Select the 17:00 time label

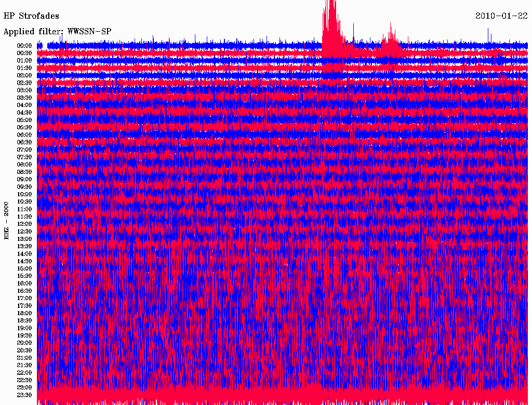pos(24,299)
